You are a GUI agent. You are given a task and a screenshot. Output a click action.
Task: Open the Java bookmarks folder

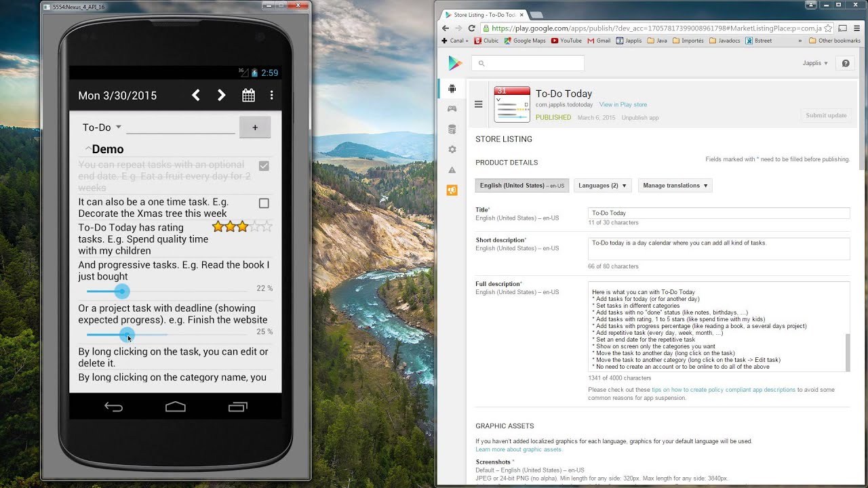(657, 41)
